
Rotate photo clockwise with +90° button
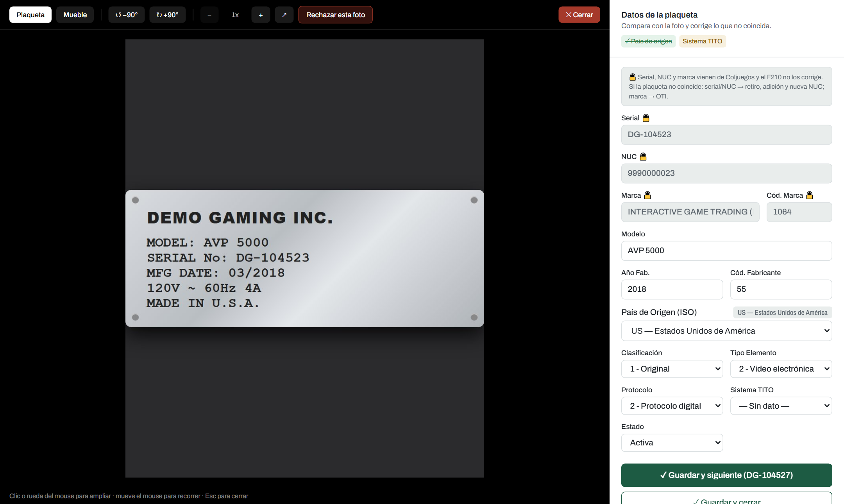click(x=167, y=15)
